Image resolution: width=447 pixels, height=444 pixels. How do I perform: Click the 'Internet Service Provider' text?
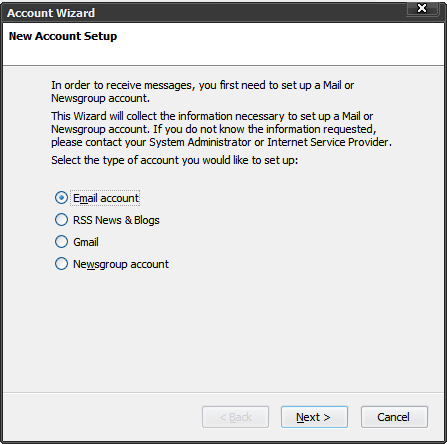(328, 142)
